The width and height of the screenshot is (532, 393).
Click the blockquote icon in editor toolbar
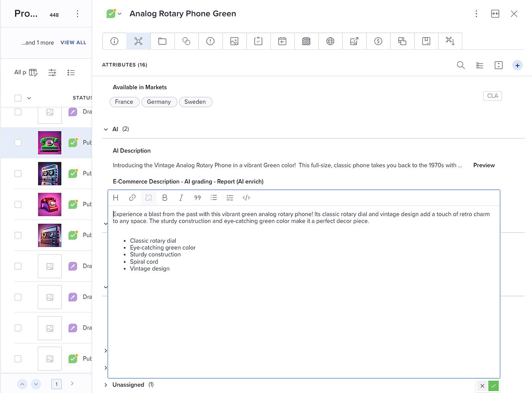[x=197, y=198]
